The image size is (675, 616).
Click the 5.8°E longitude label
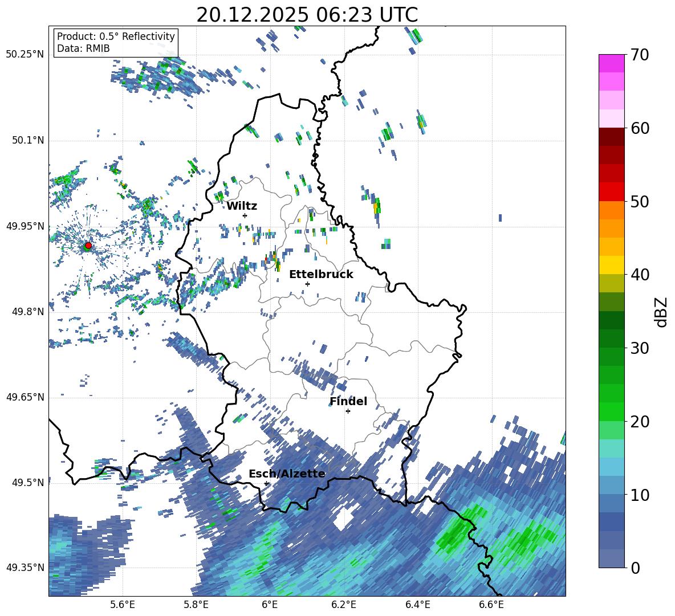coord(196,605)
